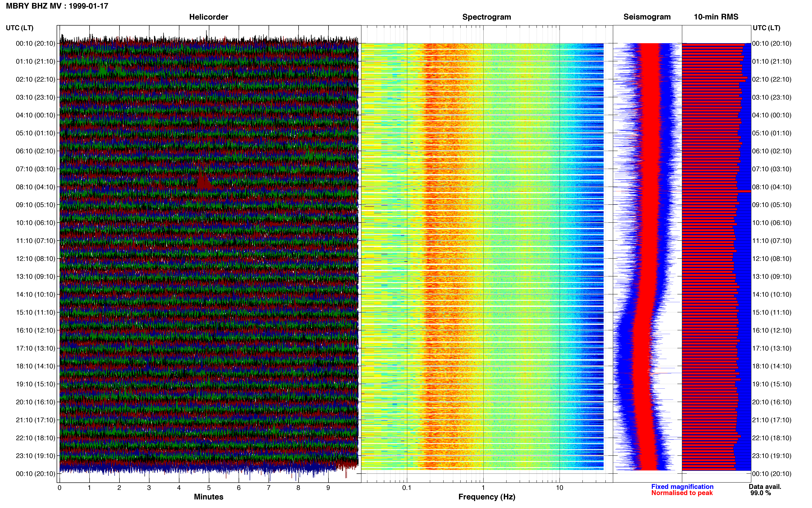Click the 'Fixed magnification' legend text
This screenshot has width=812, height=508.
click(x=682, y=486)
